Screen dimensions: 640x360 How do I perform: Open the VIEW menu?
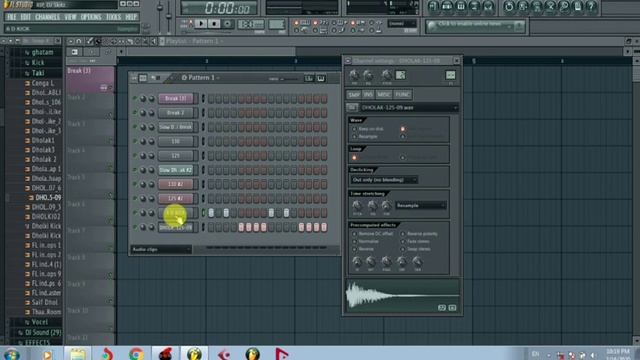point(70,17)
